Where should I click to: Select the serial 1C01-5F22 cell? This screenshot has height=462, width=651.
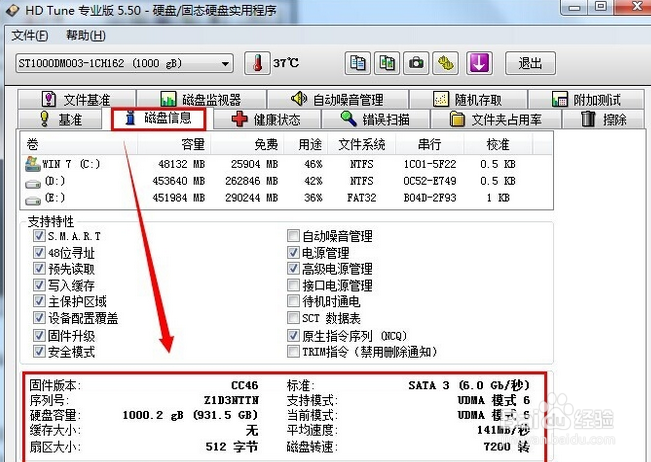(x=430, y=164)
